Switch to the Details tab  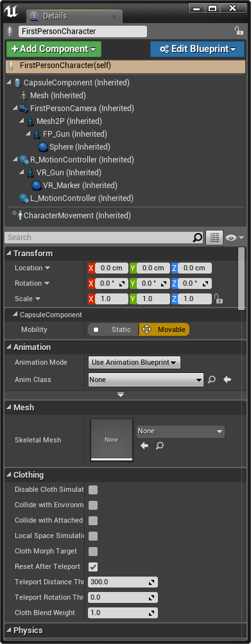point(74,16)
